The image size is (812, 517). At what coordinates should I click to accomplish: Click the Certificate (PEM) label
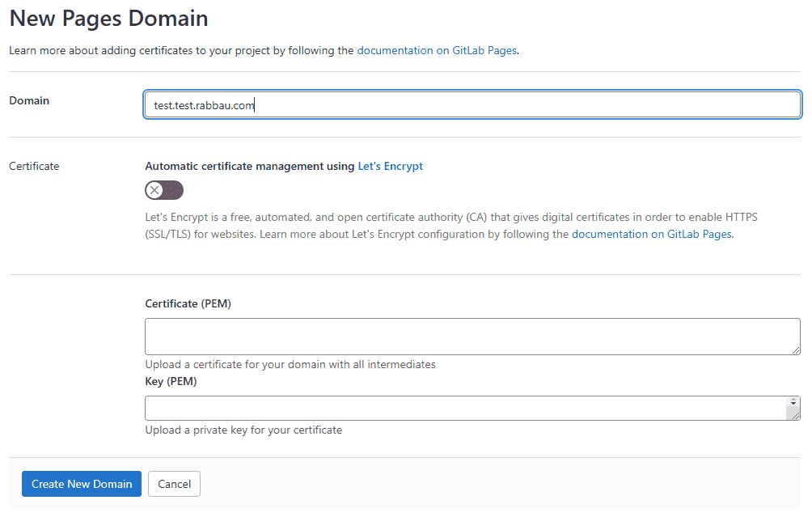point(188,303)
